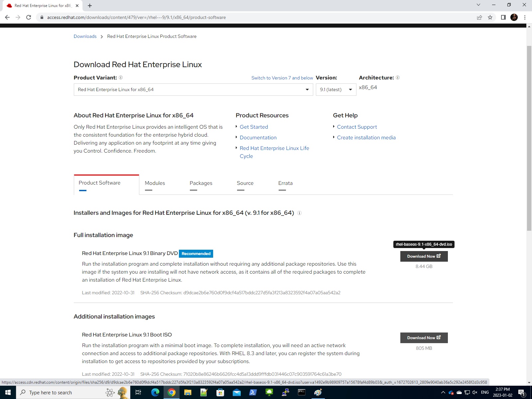The image size is (532, 399).
Task: Open the Product Variant dropdown
Action: [193, 89]
